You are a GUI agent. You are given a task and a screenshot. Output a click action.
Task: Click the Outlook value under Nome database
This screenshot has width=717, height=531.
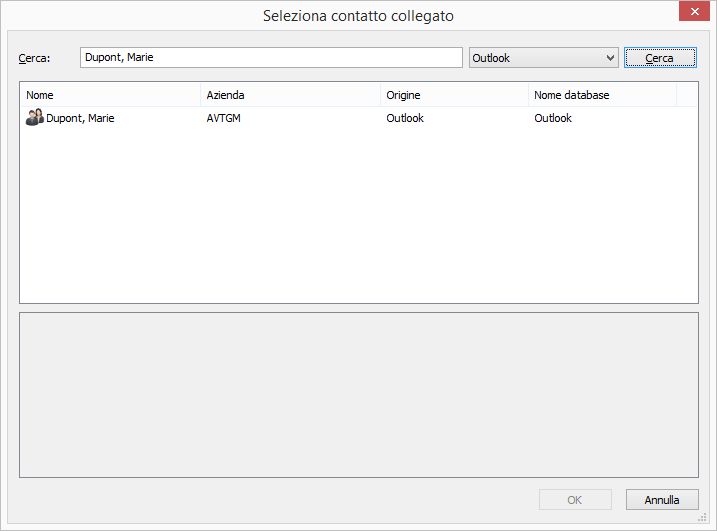553,118
